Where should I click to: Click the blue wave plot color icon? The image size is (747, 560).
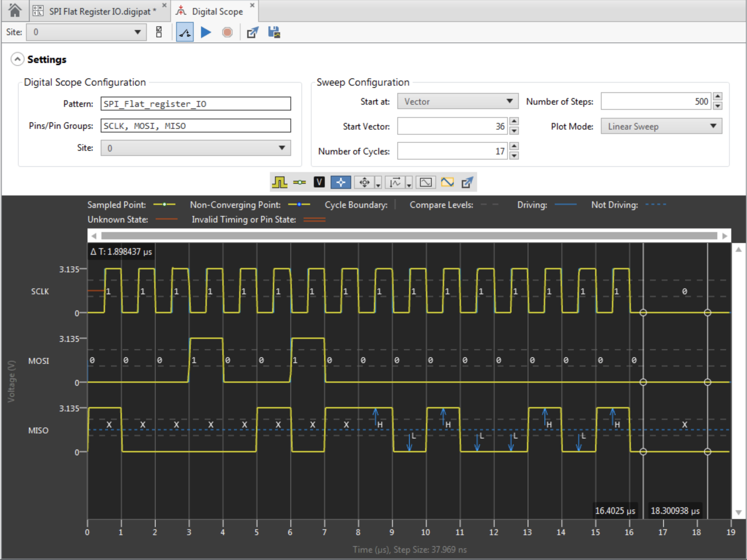coord(447,182)
